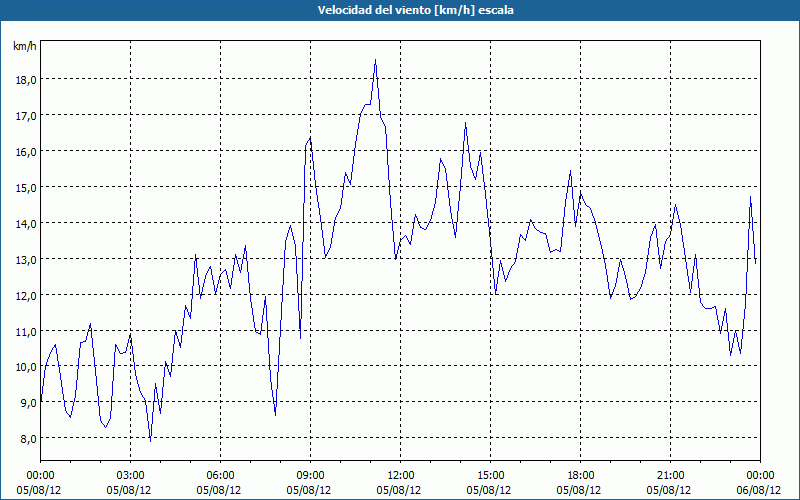Viewport: 800px width, 500px height.
Task: Click the 16,0 y-axis label
Action: click(x=26, y=152)
